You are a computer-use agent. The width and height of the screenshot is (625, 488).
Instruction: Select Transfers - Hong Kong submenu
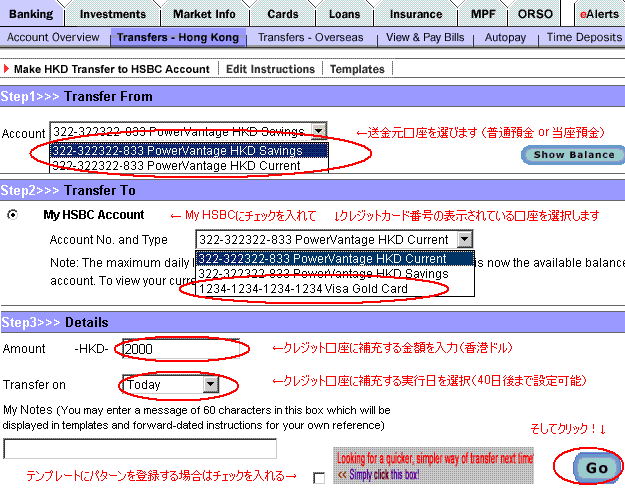178,37
